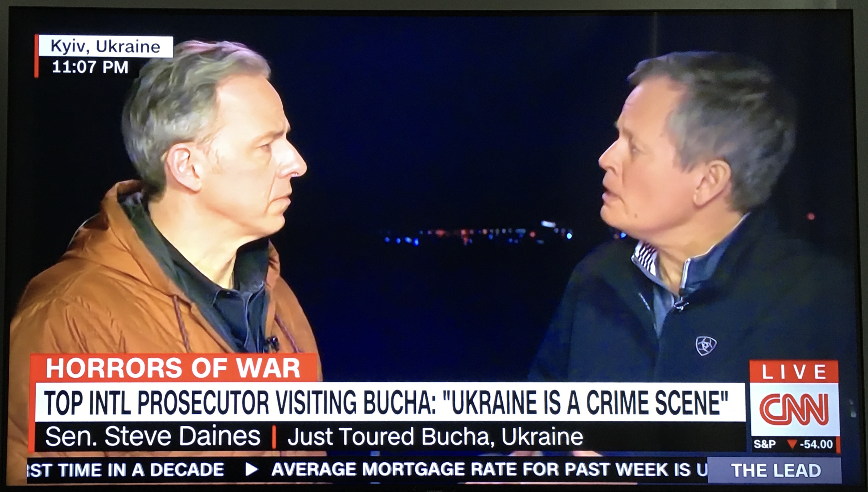Click the TOP INTL PROSECUTOR headline

[x=386, y=403]
